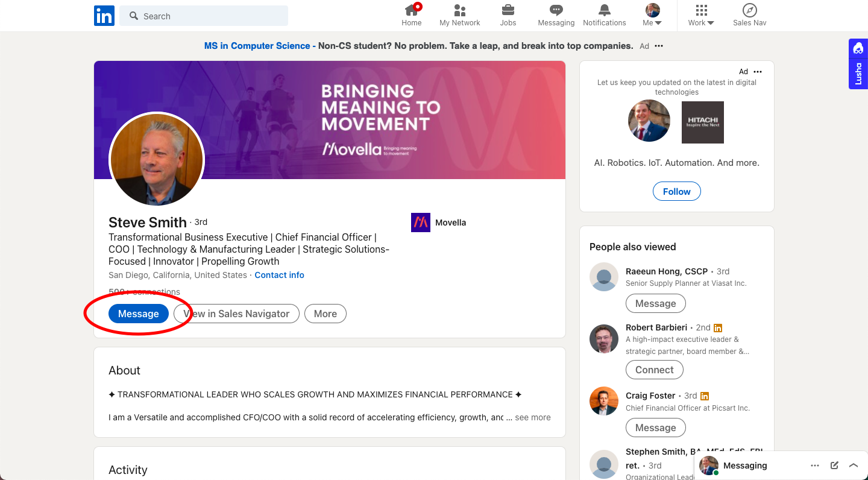Expand the About section with see more

pyautogui.click(x=532, y=417)
